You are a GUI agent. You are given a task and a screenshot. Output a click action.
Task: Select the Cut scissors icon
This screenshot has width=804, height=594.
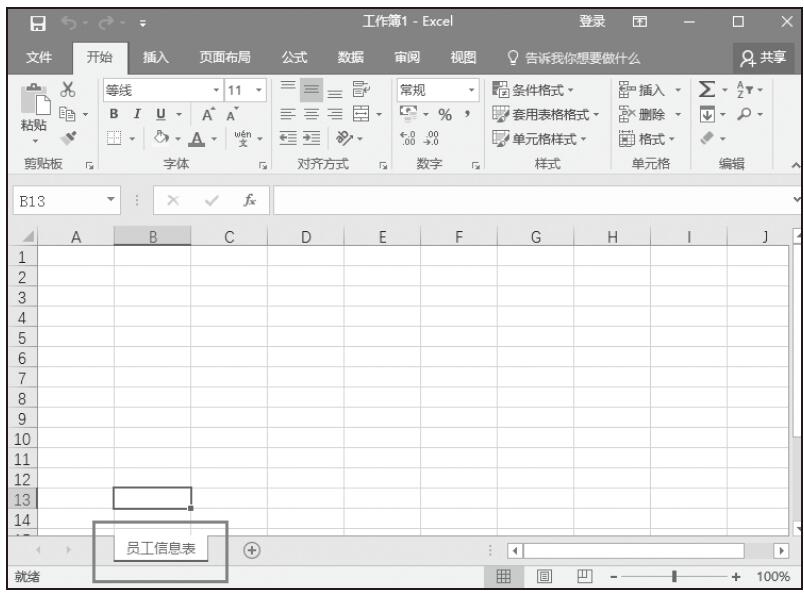(x=70, y=89)
